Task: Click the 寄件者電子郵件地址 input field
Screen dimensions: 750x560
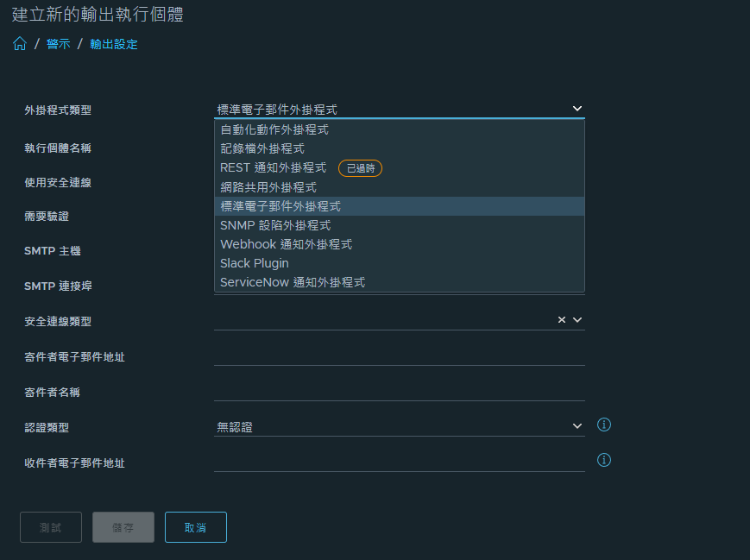Action: click(399, 356)
